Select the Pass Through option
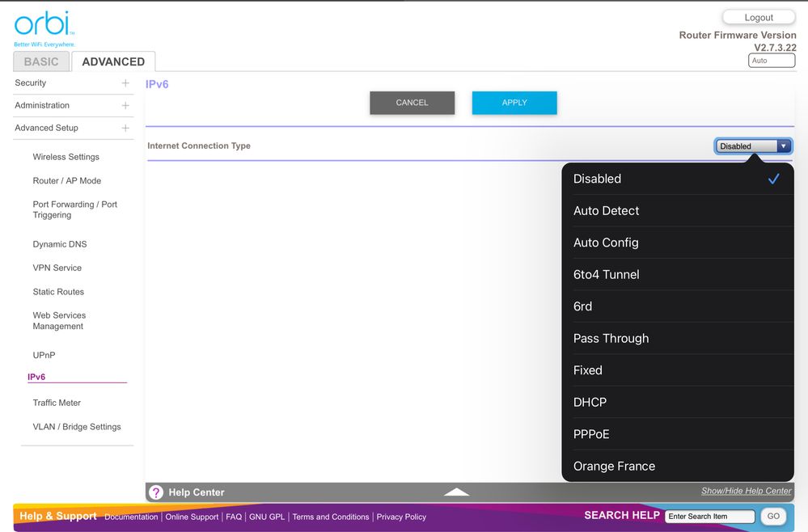Screen dimensions: 808x532 coord(611,339)
